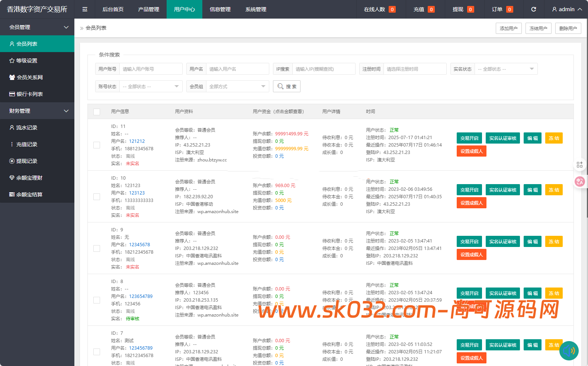Screen dimensions: 588x366
Task: Click the member list person icon
Action: click(x=12, y=44)
